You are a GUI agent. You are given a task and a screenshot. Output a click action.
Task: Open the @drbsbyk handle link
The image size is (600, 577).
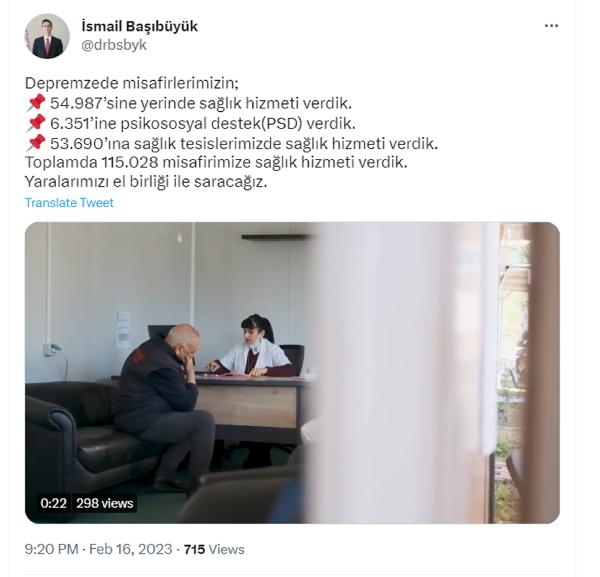point(114,45)
